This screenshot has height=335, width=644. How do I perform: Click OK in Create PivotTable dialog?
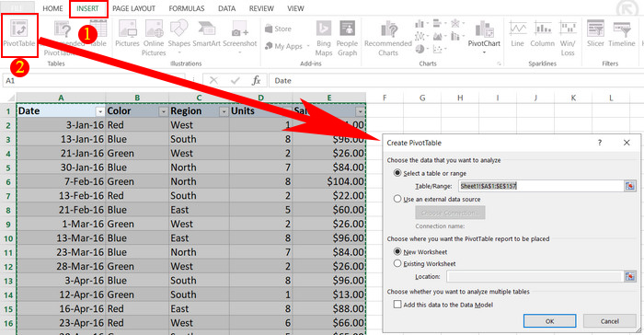549,321
